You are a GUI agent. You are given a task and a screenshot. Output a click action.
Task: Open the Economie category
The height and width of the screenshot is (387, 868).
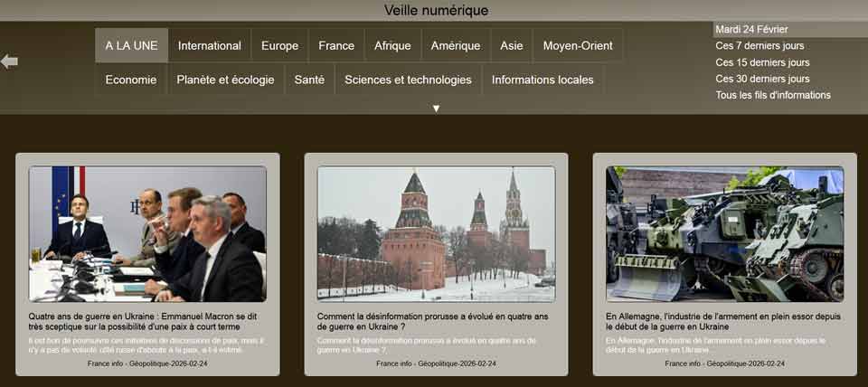[x=131, y=80]
